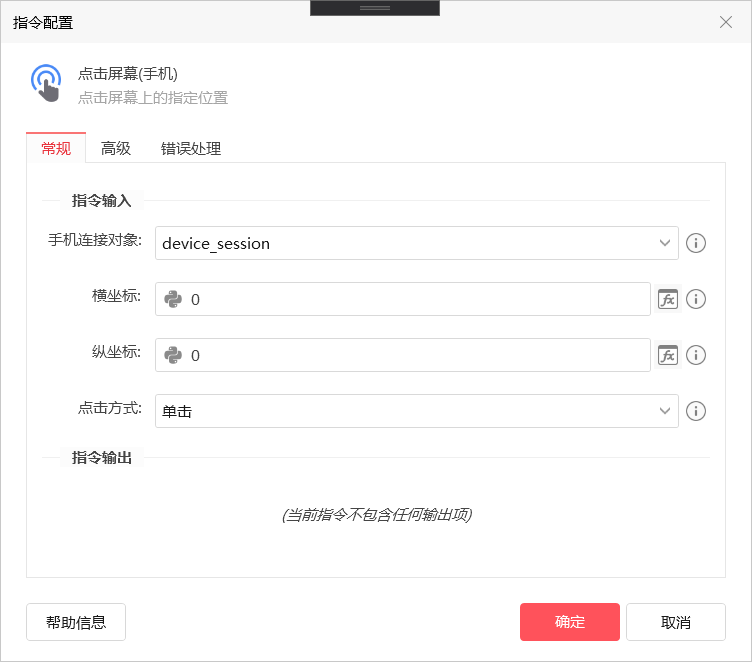This screenshot has height=662, width=752.
Task: Click the text 当前指令不包含任何输出项
Action: [377, 515]
